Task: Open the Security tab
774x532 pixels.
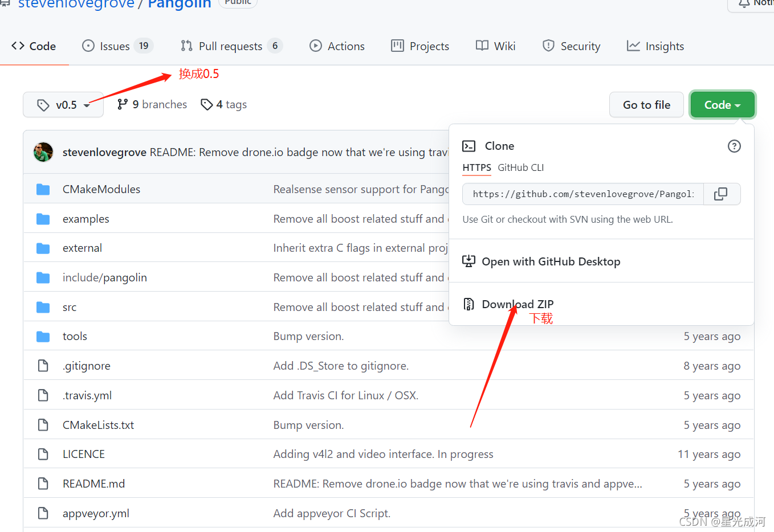Action: [x=571, y=46]
